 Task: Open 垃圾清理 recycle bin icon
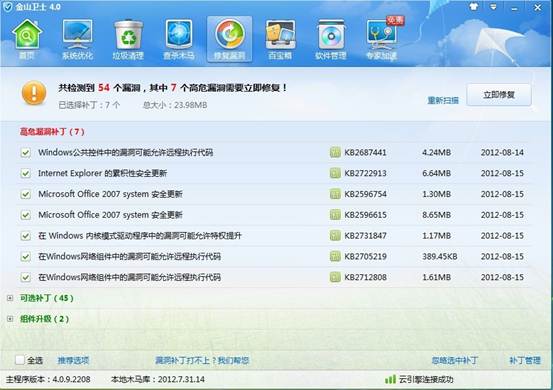tap(128, 39)
